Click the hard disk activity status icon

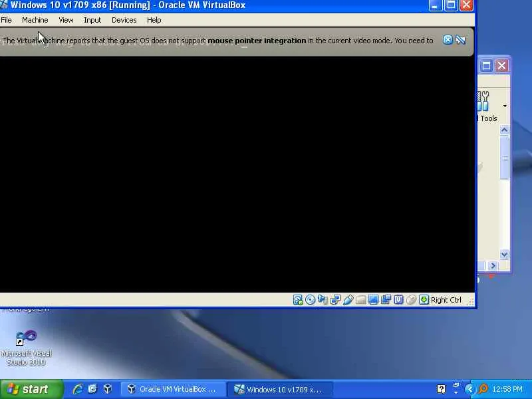(x=297, y=300)
